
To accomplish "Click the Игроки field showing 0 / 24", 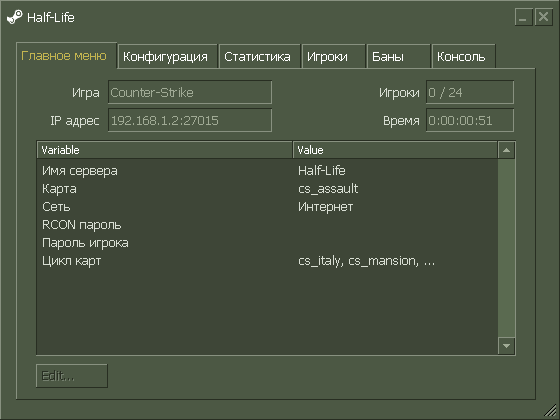I will coord(470,92).
